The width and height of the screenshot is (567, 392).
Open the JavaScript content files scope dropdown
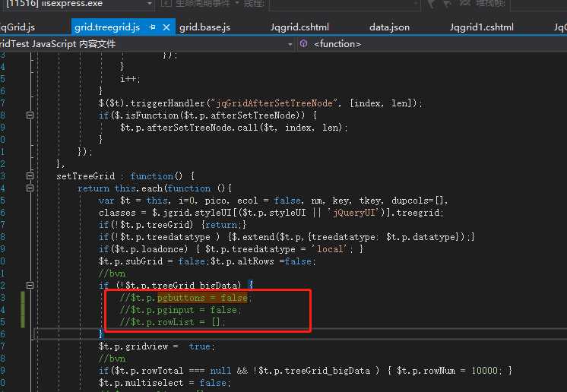pos(290,44)
